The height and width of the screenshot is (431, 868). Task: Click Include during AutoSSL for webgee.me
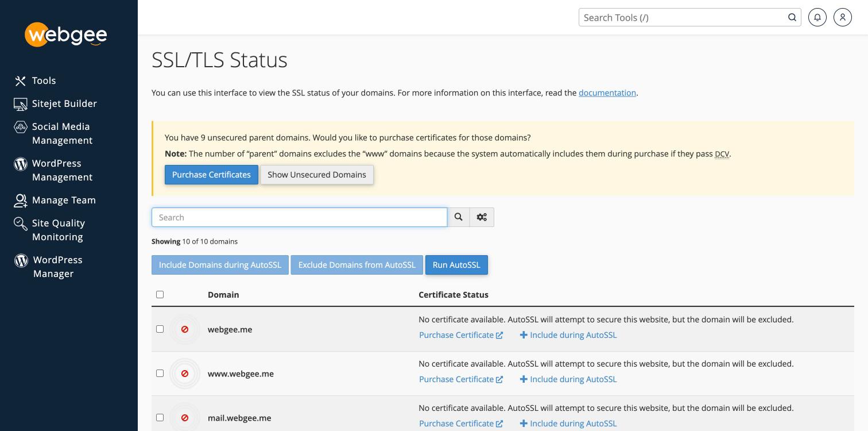tap(568, 335)
